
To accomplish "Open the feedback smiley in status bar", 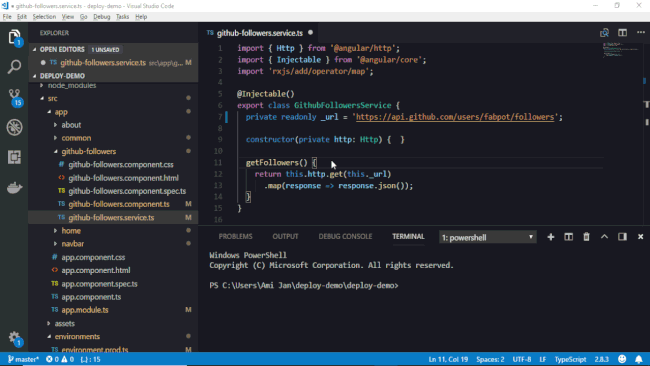I will pos(622,359).
